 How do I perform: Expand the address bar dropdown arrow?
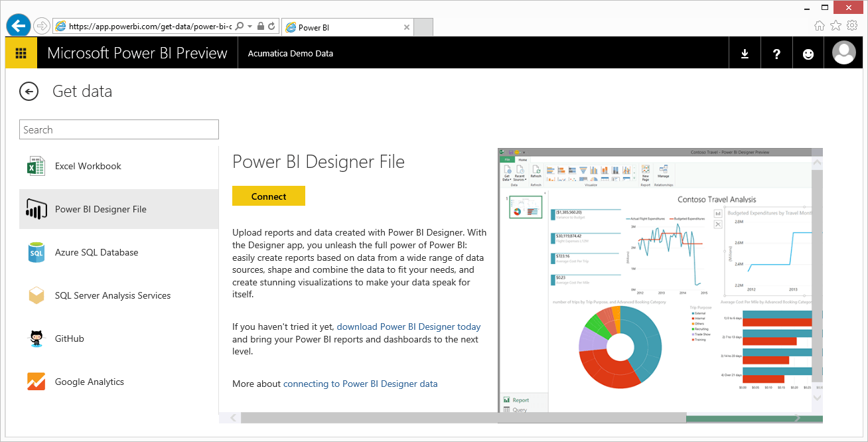tap(250, 27)
